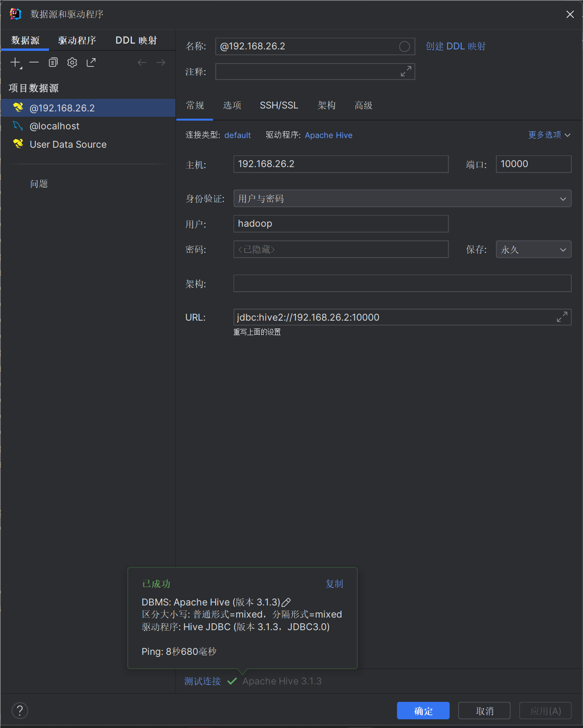Click the 项目数据源 section header
The image size is (583, 728).
[x=33, y=88]
